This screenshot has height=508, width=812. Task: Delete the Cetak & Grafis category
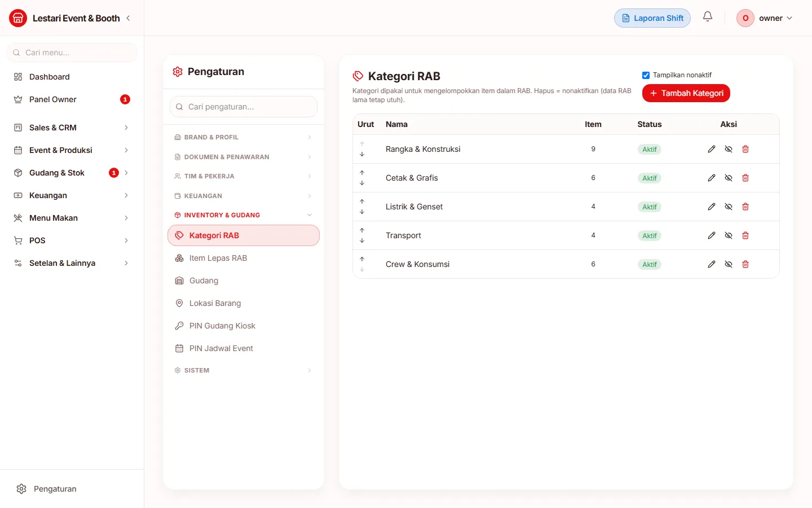(745, 178)
